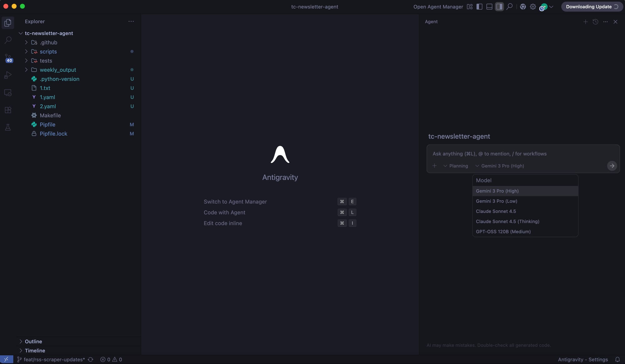Open Antigravity - Settings in status bar
This screenshot has width=625, height=364.
click(582, 360)
